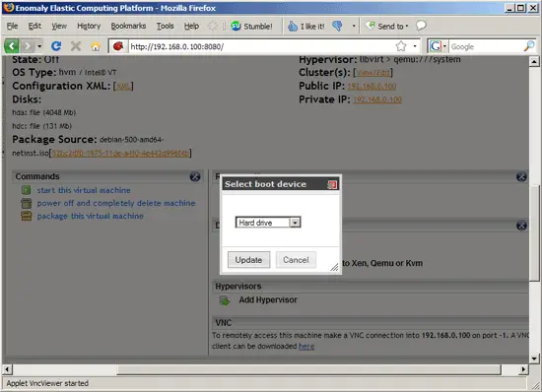Click the Add Hypervisor icon
Screen dimensions: 542x392
[225, 300]
